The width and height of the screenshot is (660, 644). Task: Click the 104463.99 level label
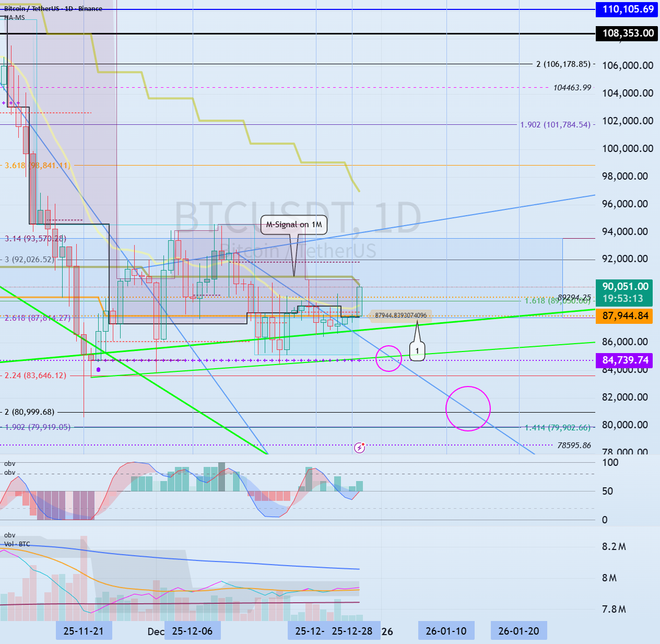pyautogui.click(x=572, y=88)
